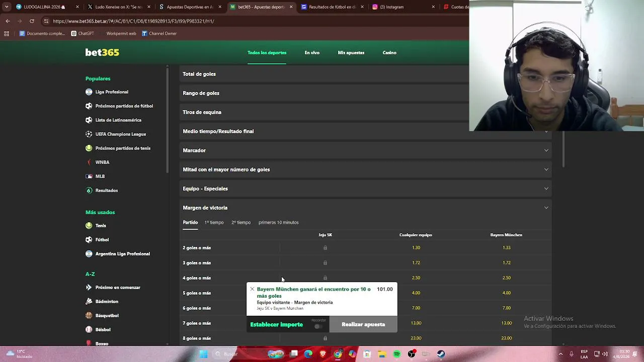Click Realizar apuesta button
Image resolution: width=644 pixels, height=362 pixels.
(363, 324)
